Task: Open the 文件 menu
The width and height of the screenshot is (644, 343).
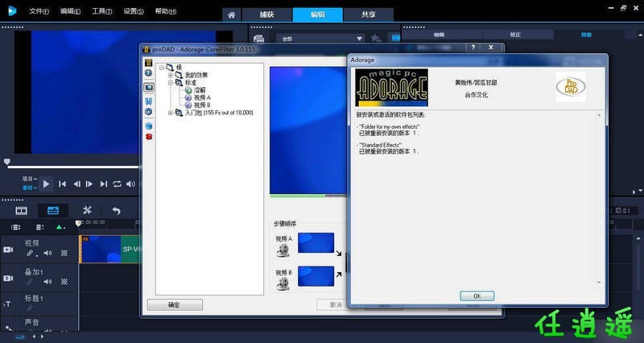Action: (39, 11)
